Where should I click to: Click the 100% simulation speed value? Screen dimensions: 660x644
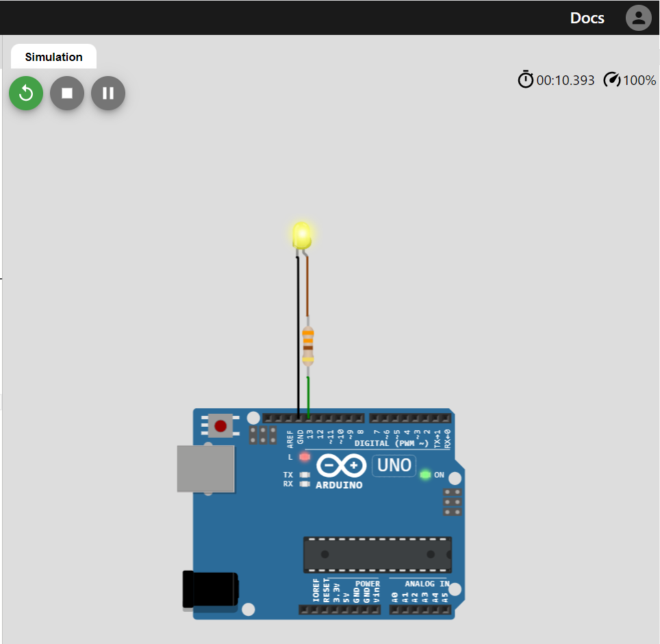tap(639, 80)
